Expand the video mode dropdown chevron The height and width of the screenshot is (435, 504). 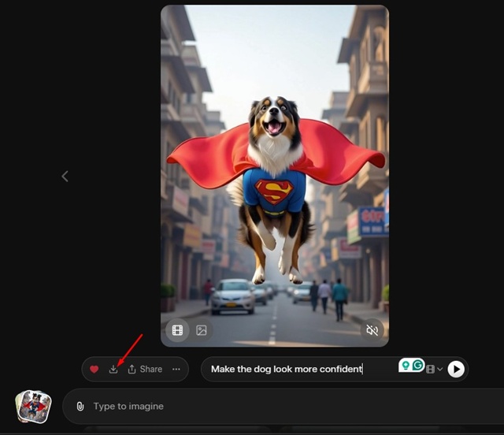[439, 369]
